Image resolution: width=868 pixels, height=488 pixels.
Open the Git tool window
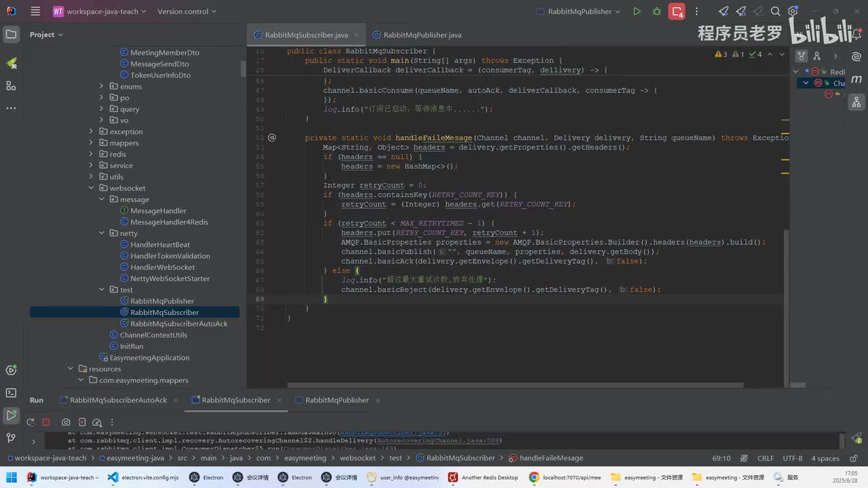tap(11, 438)
